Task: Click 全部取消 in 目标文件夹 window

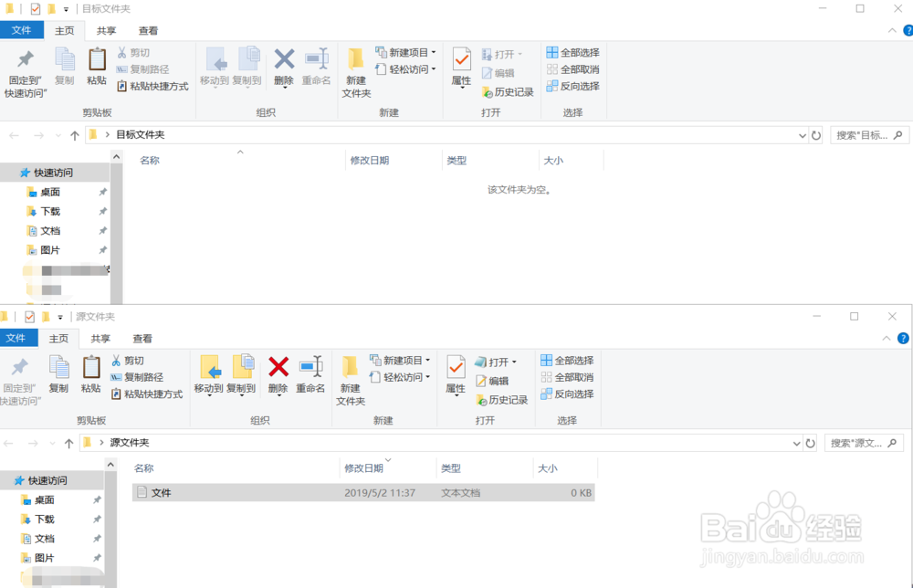Action: 573,69
